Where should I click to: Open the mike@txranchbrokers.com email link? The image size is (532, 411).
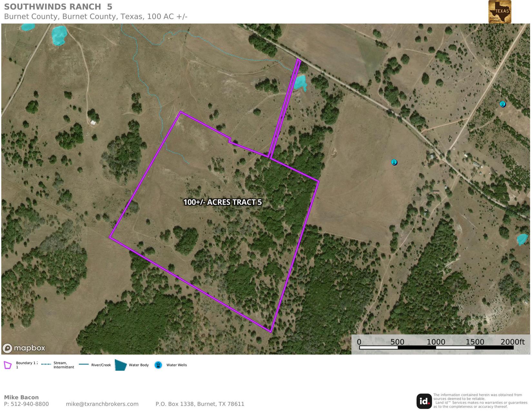click(x=102, y=404)
